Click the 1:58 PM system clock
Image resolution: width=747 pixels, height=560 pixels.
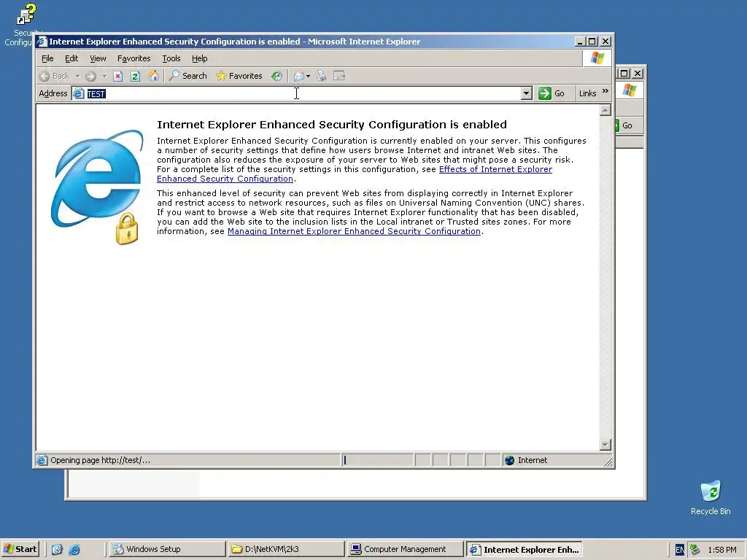tap(722, 550)
